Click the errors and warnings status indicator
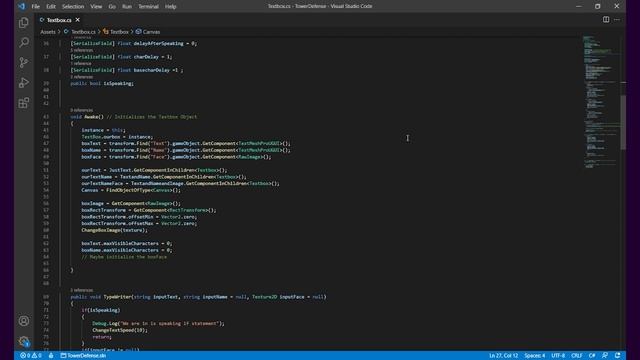Viewport: 640px width, 360px height. (x=31, y=356)
